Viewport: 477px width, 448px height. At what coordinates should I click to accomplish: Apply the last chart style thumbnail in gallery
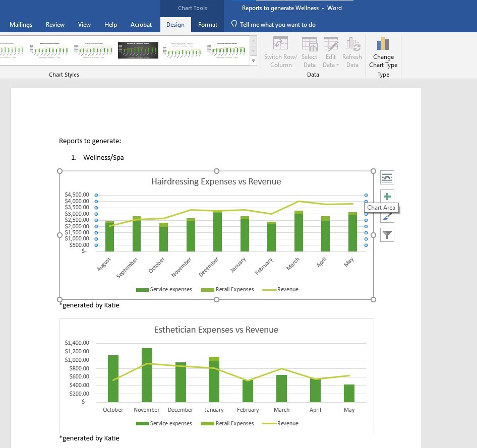(226, 50)
